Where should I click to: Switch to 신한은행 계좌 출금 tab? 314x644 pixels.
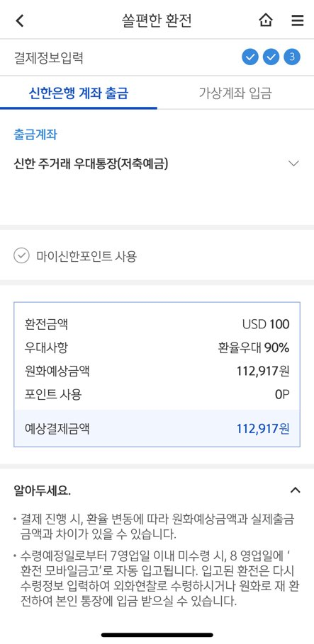point(79,93)
